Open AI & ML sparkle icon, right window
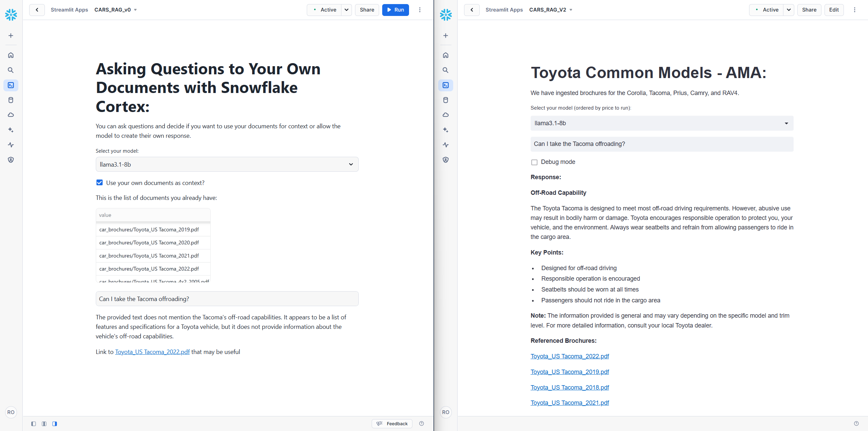This screenshot has height=431, width=868. pos(446,130)
